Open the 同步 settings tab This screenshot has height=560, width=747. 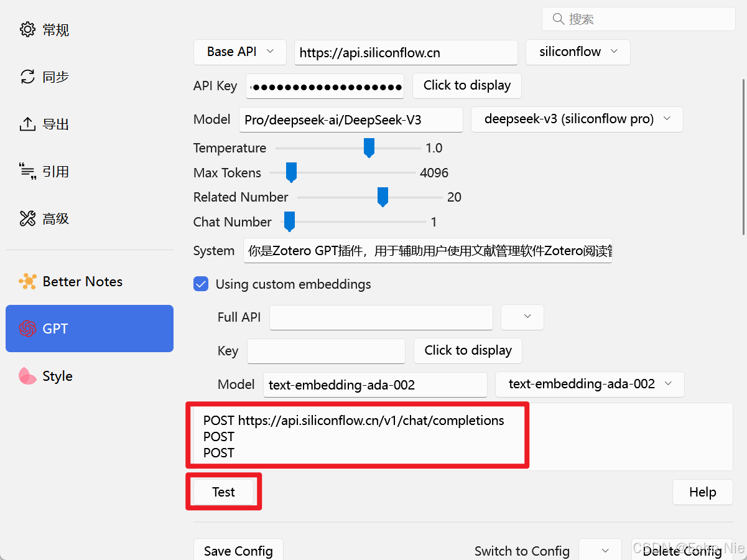90,77
